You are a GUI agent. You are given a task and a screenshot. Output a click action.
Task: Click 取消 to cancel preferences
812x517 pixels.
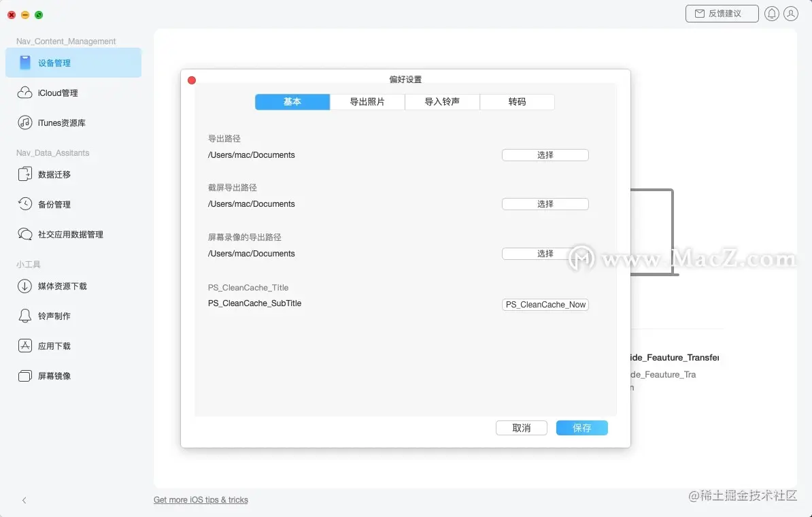522,428
